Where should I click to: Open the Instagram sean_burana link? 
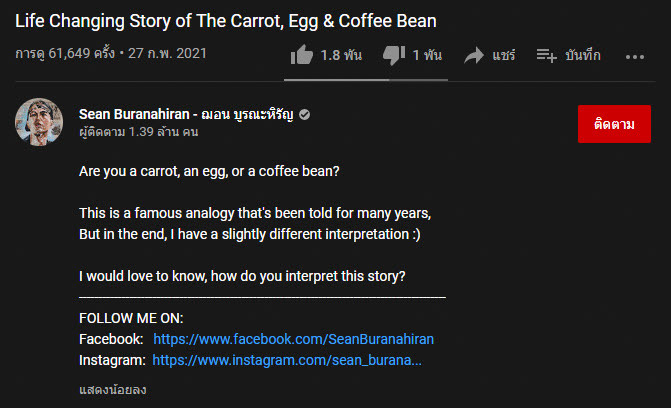287,360
